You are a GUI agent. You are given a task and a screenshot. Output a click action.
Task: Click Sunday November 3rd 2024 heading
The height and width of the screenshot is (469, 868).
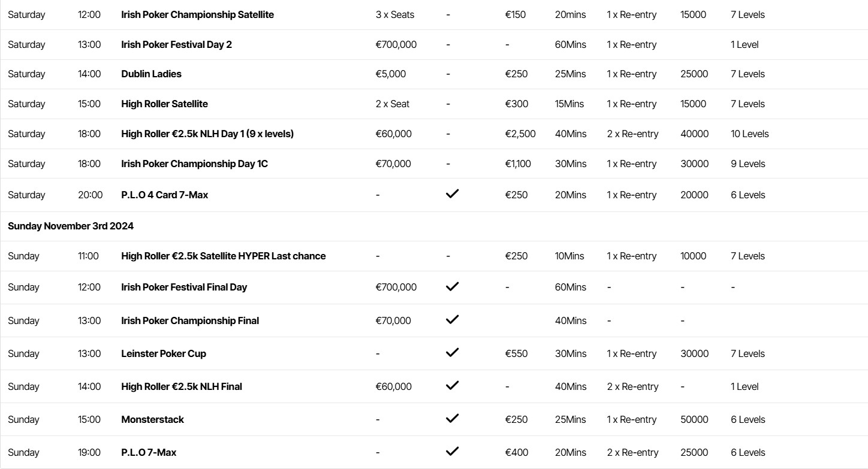click(x=71, y=226)
